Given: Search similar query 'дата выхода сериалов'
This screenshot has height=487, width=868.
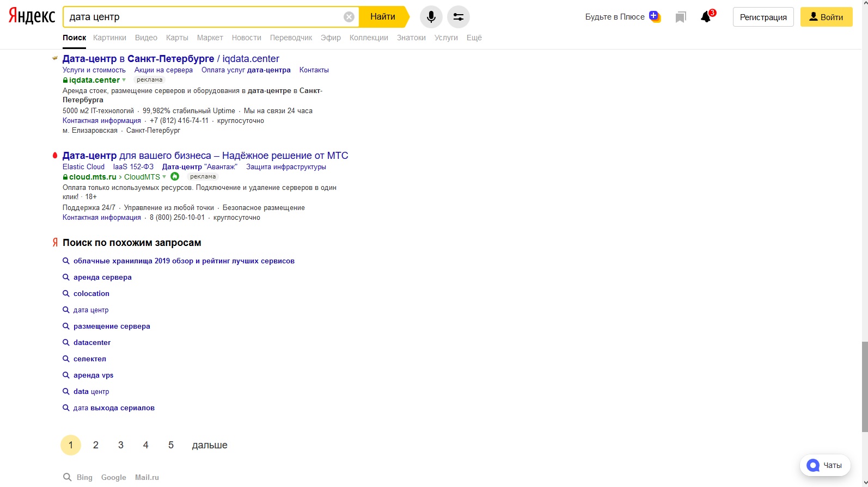Looking at the screenshot, I should (114, 408).
